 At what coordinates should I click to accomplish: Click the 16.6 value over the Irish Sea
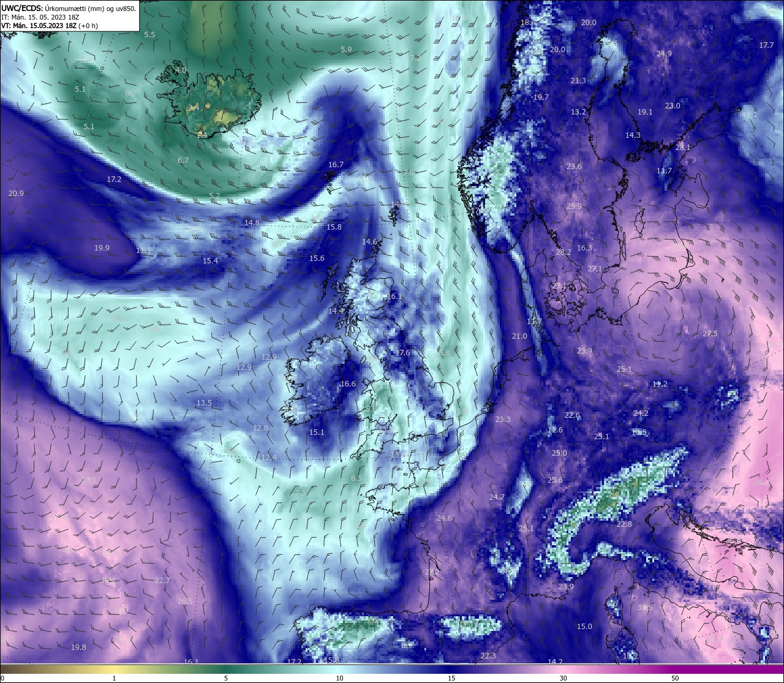(x=348, y=384)
